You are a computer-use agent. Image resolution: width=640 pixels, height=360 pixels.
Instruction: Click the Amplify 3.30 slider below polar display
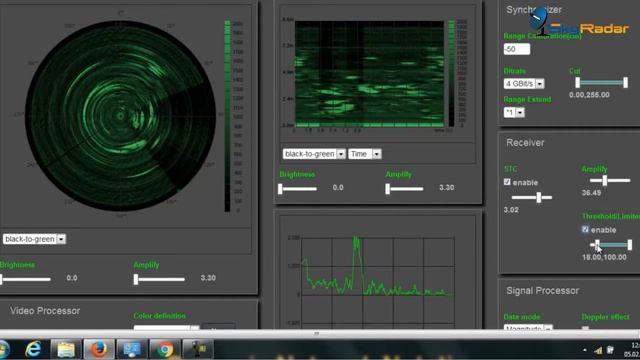[x=159, y=279]
